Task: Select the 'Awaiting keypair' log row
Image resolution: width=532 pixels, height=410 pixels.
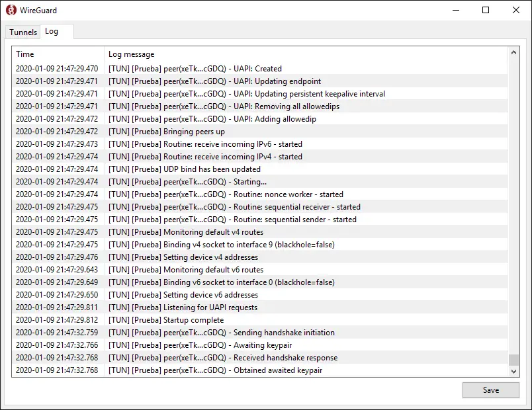Action: point(260,345)
